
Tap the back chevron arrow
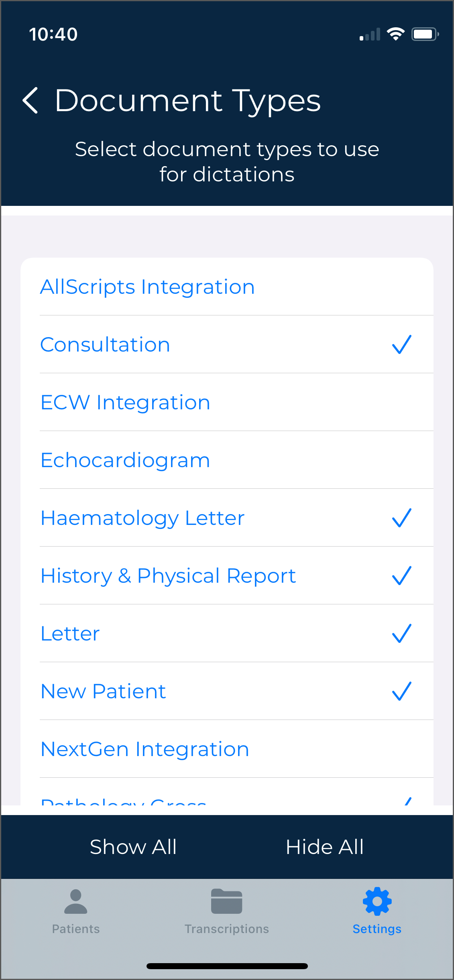click(x=31, y=100)
